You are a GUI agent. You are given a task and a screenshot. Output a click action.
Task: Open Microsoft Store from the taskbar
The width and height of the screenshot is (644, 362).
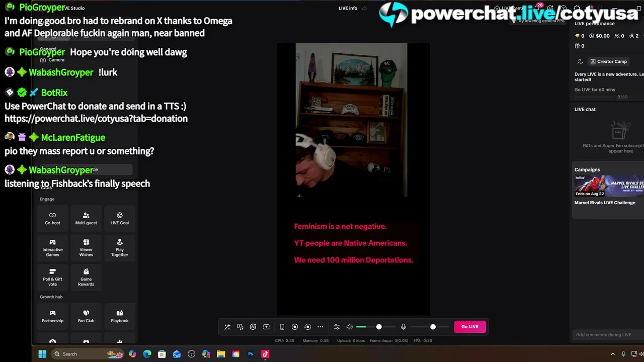(x=162, y=354)
